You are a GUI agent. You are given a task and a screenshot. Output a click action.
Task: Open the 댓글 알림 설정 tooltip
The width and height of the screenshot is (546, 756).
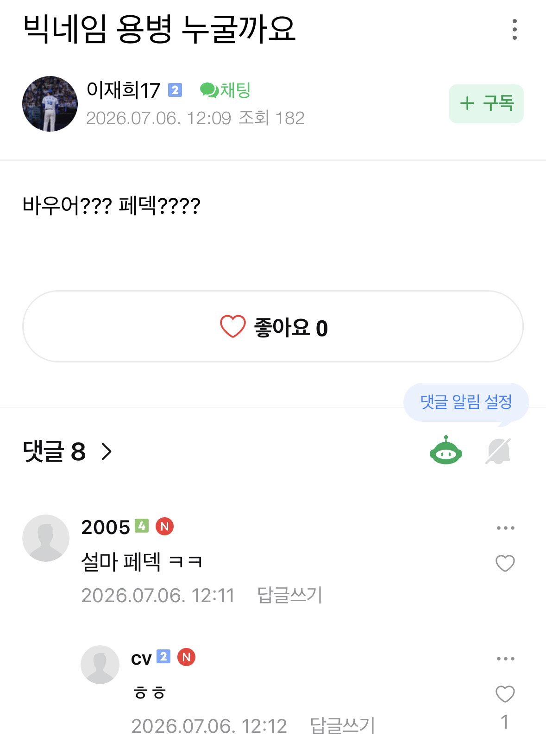pos(466,402)
